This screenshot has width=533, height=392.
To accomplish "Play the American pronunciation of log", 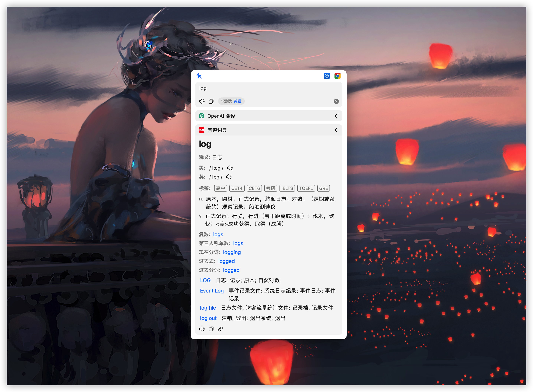I will (x=229, y=168).
